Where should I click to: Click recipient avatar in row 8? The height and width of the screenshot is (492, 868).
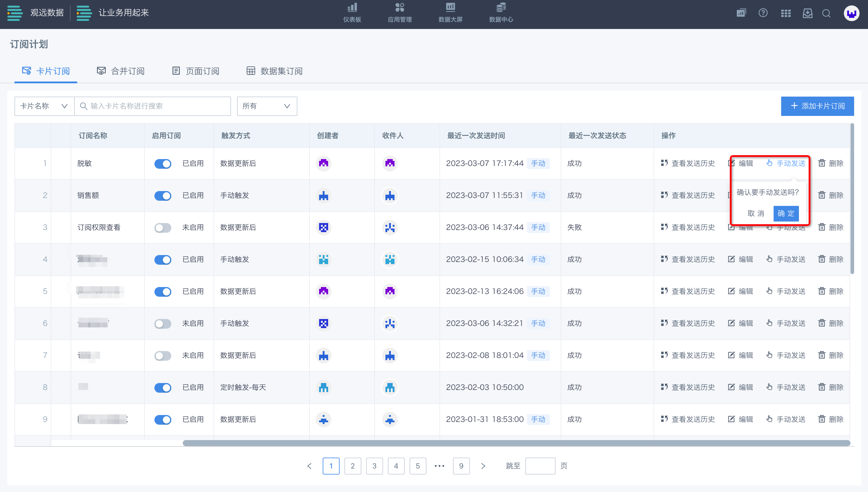(x=390, y=388)
